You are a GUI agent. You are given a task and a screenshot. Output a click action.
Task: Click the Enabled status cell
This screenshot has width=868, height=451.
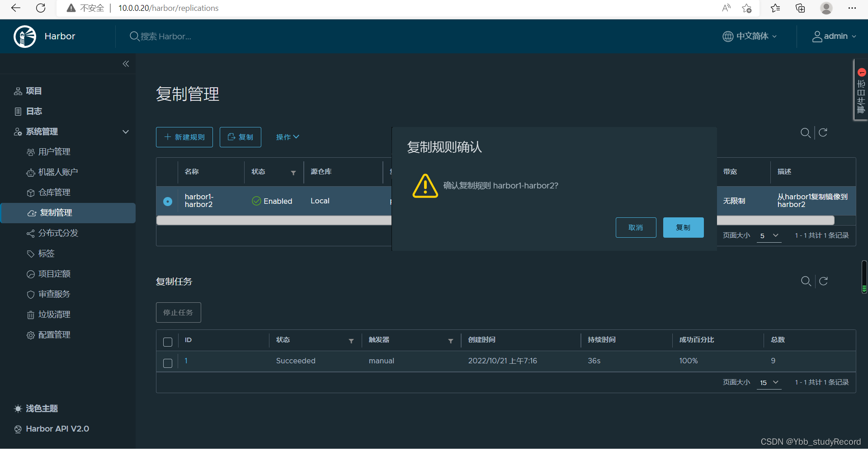pos(272,201)
